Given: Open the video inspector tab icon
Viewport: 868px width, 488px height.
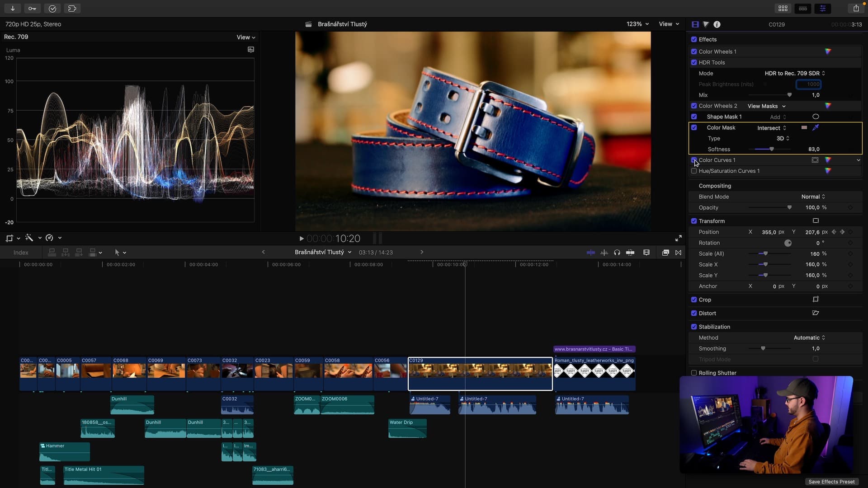Looking at the screenshot, I should tap(695, 24).
